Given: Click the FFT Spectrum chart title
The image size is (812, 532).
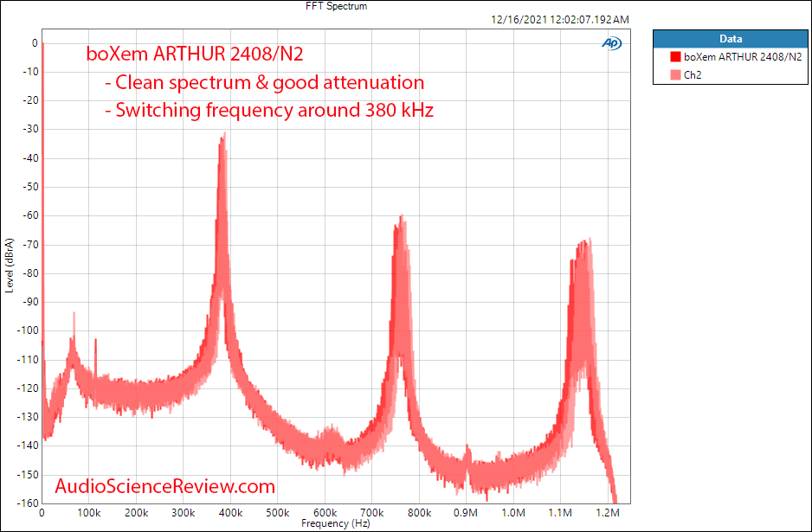Looking at the screenshot, I should tap(337, 6).
